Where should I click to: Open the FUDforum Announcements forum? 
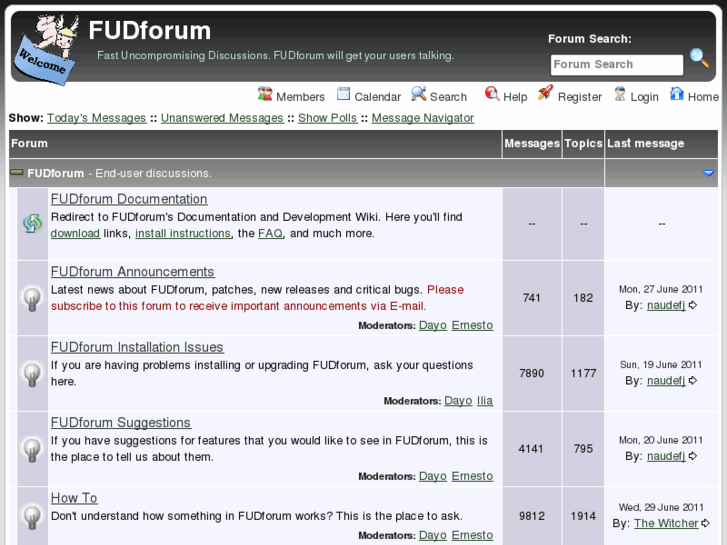[x=133, y=272]
